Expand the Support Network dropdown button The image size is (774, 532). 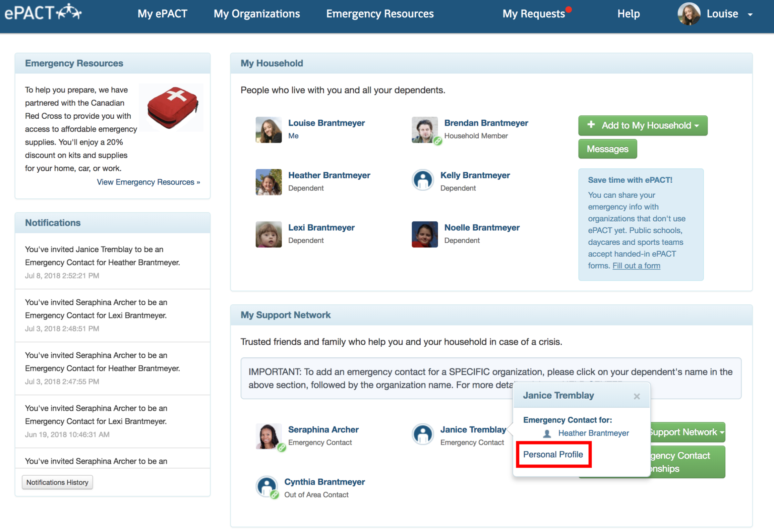coord(687,432)
